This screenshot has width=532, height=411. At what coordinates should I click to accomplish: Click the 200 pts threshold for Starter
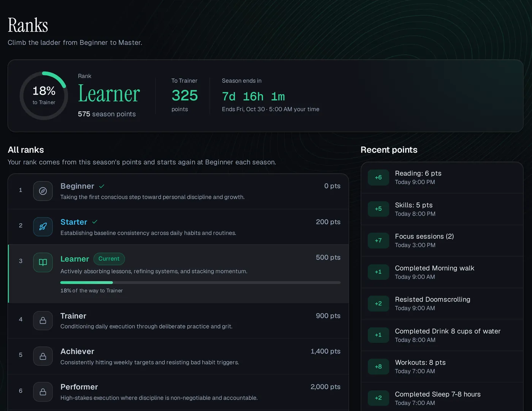tap(328, 222)
